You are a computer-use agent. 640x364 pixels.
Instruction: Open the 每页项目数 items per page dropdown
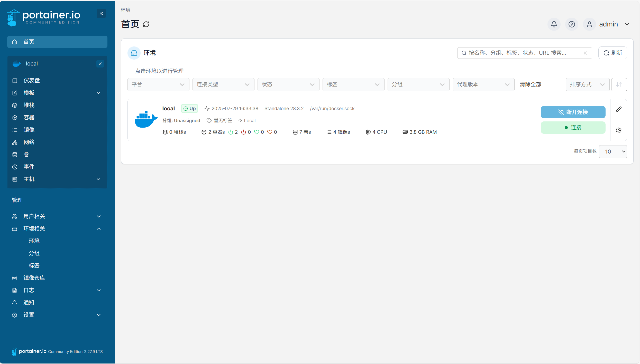(613, 151)
